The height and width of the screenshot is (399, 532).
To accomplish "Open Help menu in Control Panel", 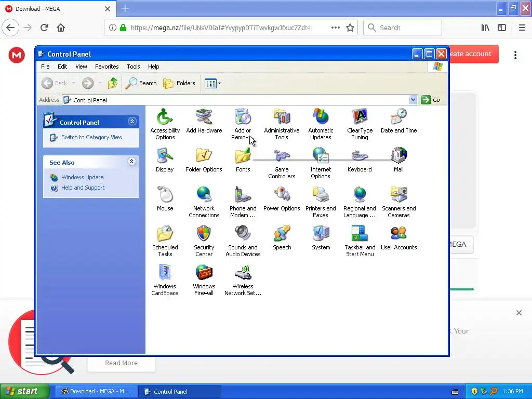I will (x=153, y=66).
